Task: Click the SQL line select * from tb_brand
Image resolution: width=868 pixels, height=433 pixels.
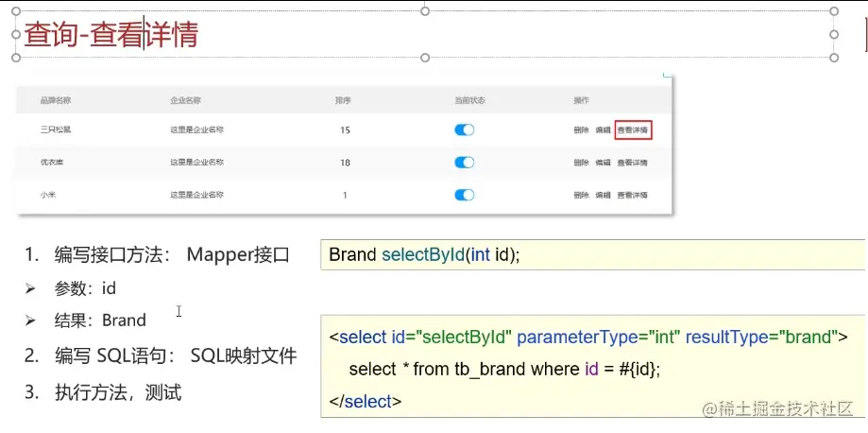Action: 505,370
